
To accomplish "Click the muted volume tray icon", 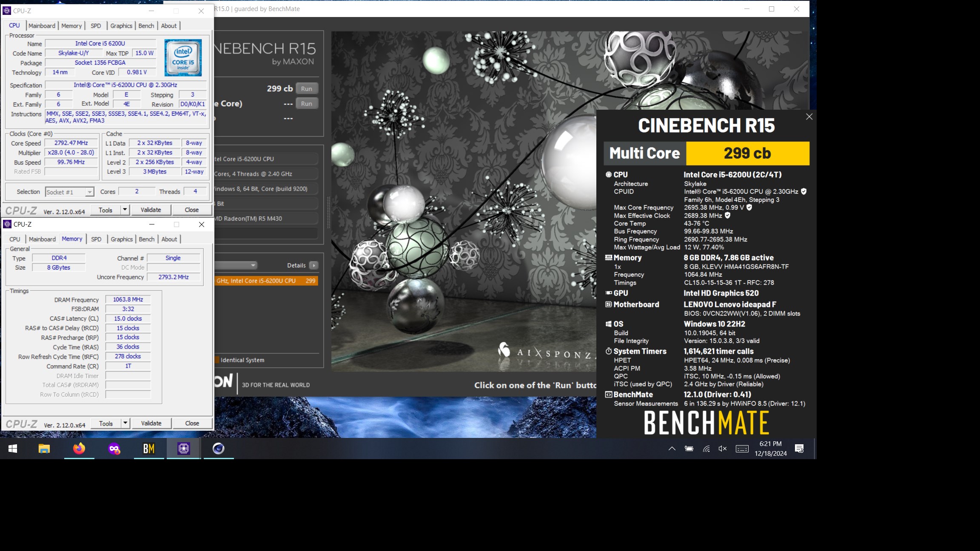I will click(723, 449).
